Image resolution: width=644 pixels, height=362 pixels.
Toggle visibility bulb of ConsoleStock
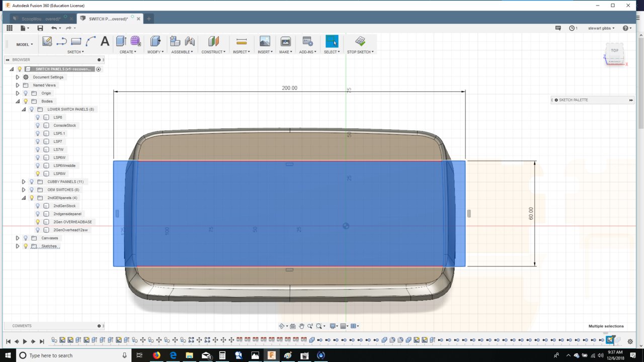pyautogui.click(x=38, y=125)
